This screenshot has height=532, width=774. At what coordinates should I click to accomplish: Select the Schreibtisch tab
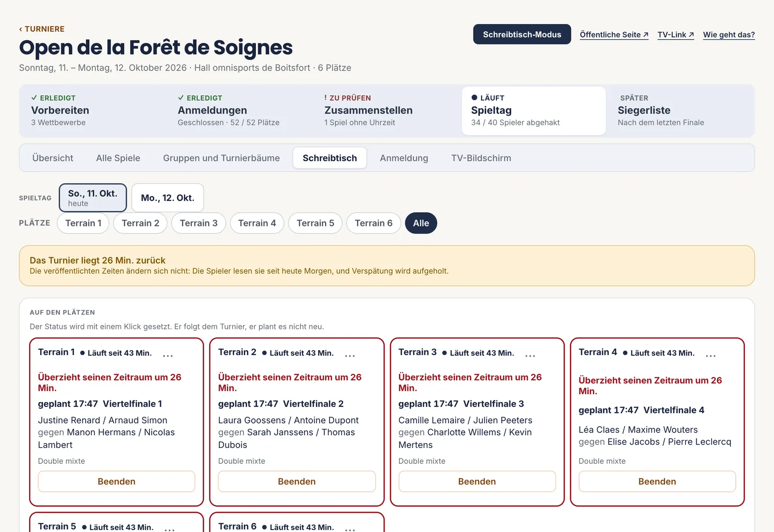pos(329,158)
